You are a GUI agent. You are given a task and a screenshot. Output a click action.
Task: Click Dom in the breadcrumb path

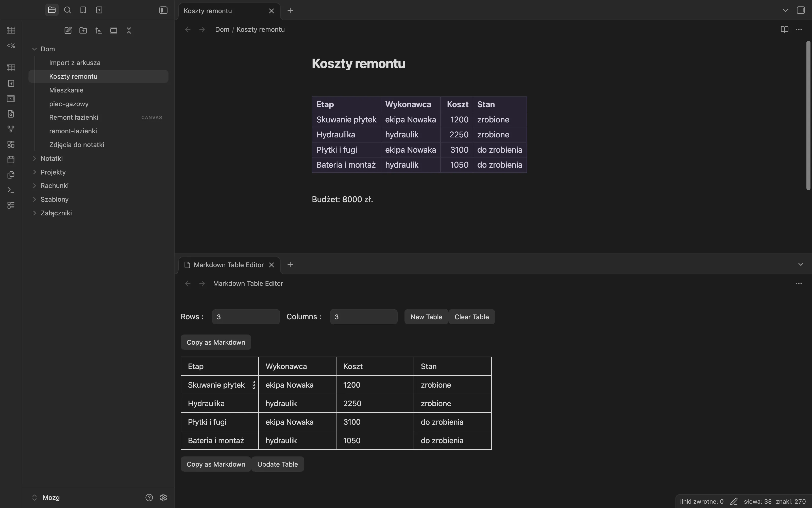pos(222,29)
